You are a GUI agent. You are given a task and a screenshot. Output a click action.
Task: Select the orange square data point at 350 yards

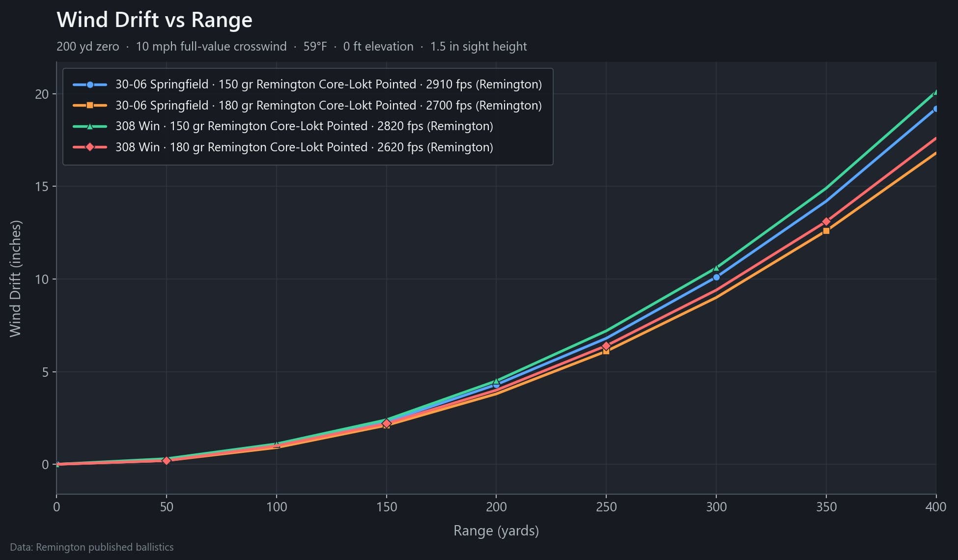coord(826,231)
